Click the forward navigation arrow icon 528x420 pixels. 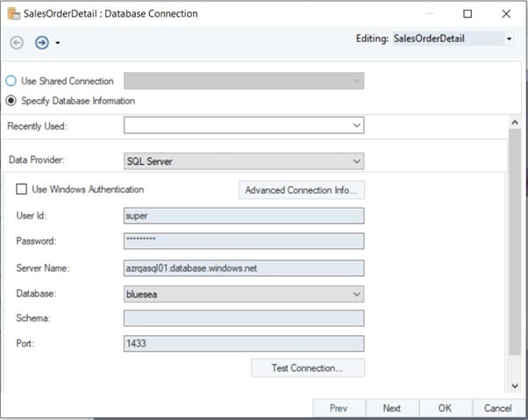coord(40,43)
